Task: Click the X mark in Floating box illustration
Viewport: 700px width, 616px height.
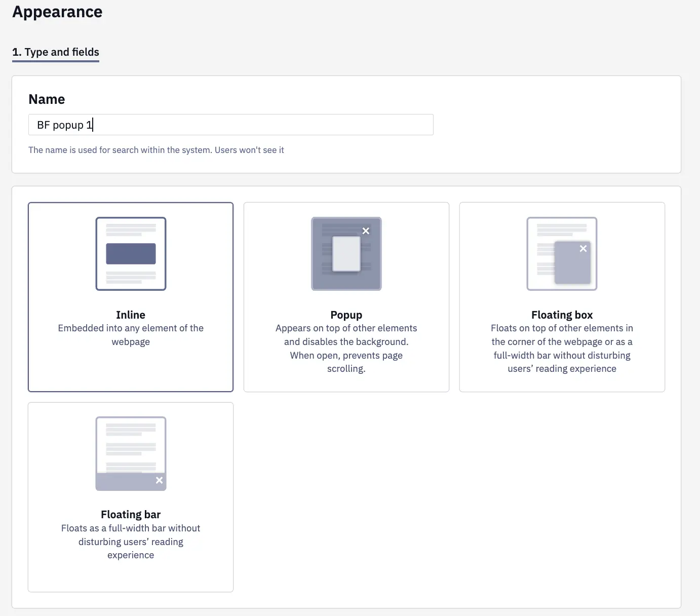Action: [583, 249]
